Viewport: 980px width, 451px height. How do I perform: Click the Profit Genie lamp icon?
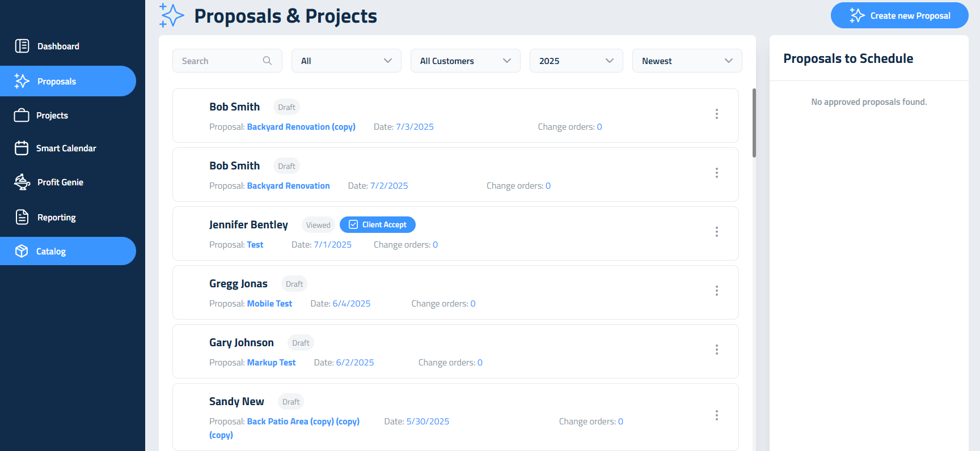[x=22, y=182]
